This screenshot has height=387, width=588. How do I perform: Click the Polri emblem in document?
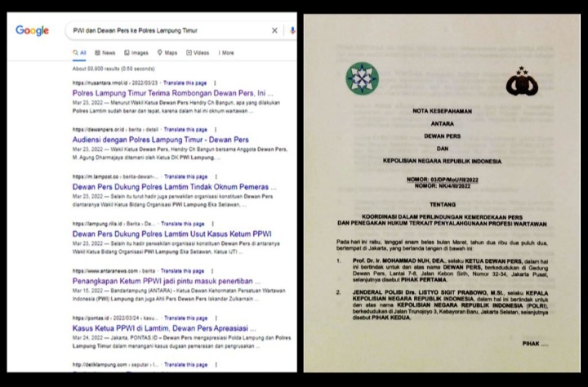pos(521,82)
